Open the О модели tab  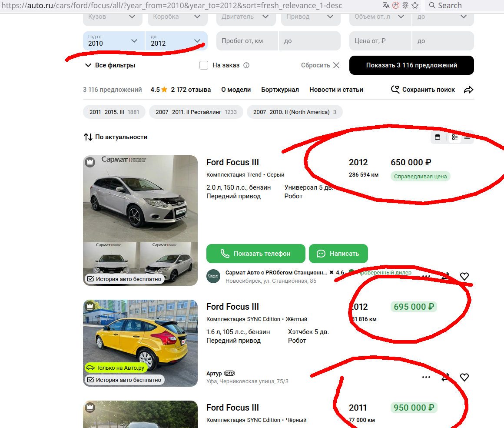236,90
